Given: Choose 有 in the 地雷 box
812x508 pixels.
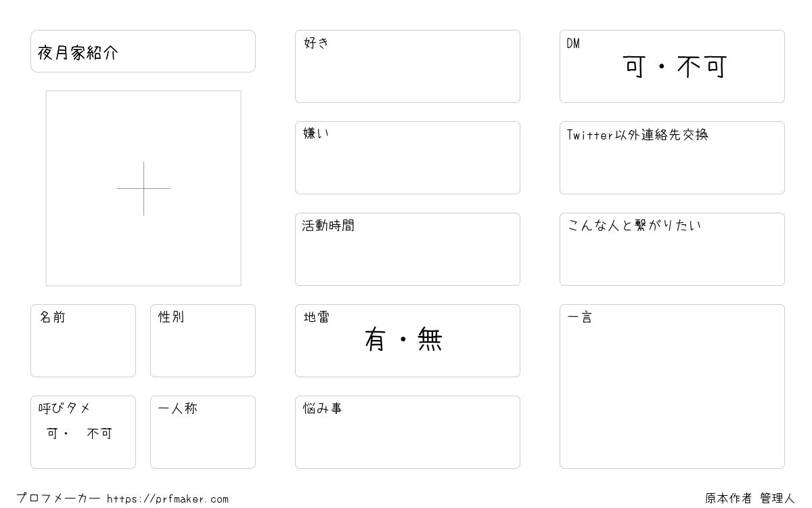Looking at the screenshot, I should [375, 339].
